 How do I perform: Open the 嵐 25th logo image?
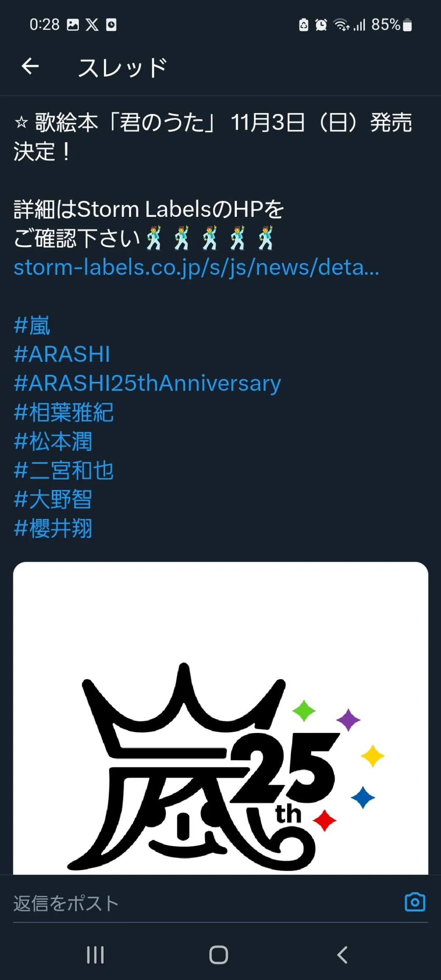point(220,718)
